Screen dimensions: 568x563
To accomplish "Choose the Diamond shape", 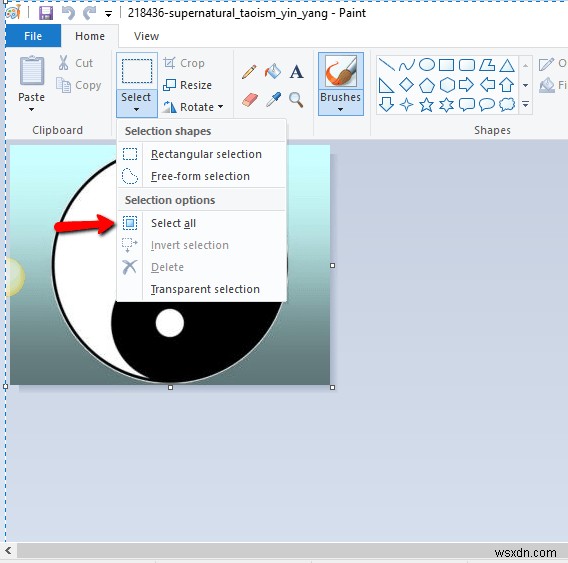I will coord(406,85).
